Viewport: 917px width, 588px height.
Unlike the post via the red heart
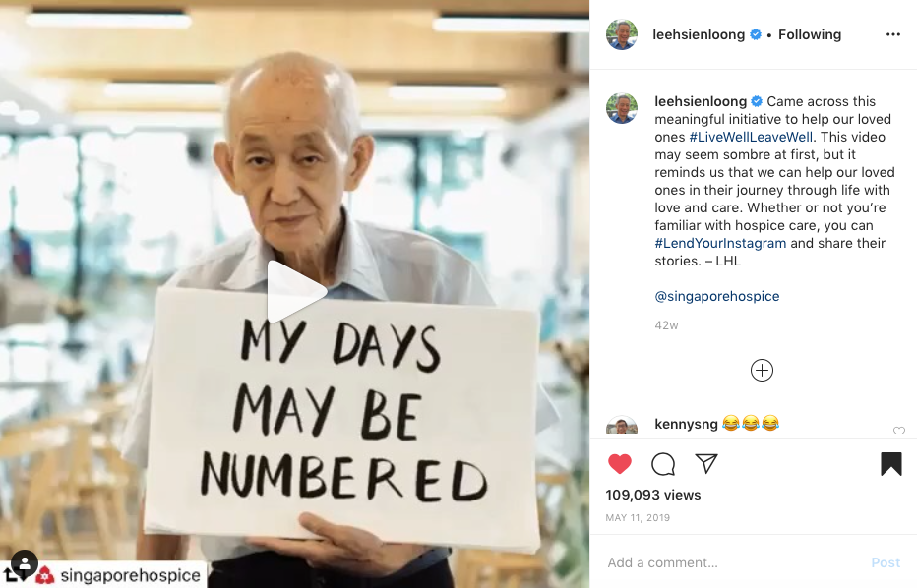coord(619,464)
